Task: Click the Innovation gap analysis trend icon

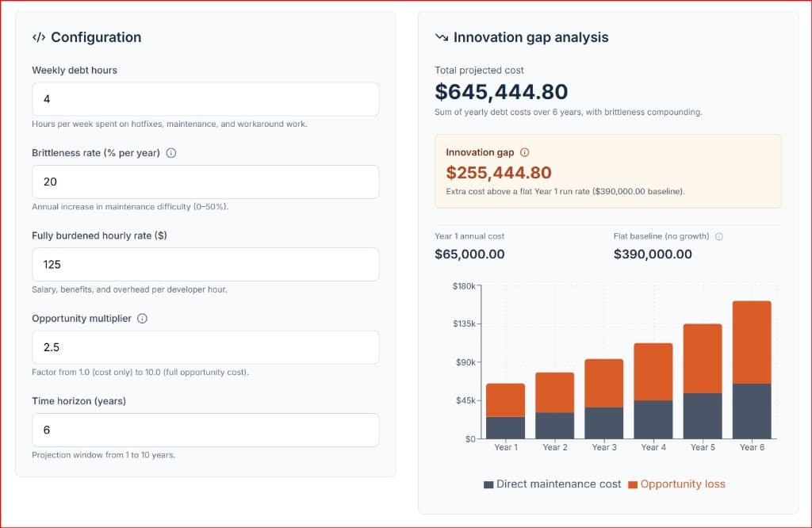Action: click(x=442, y=37)
